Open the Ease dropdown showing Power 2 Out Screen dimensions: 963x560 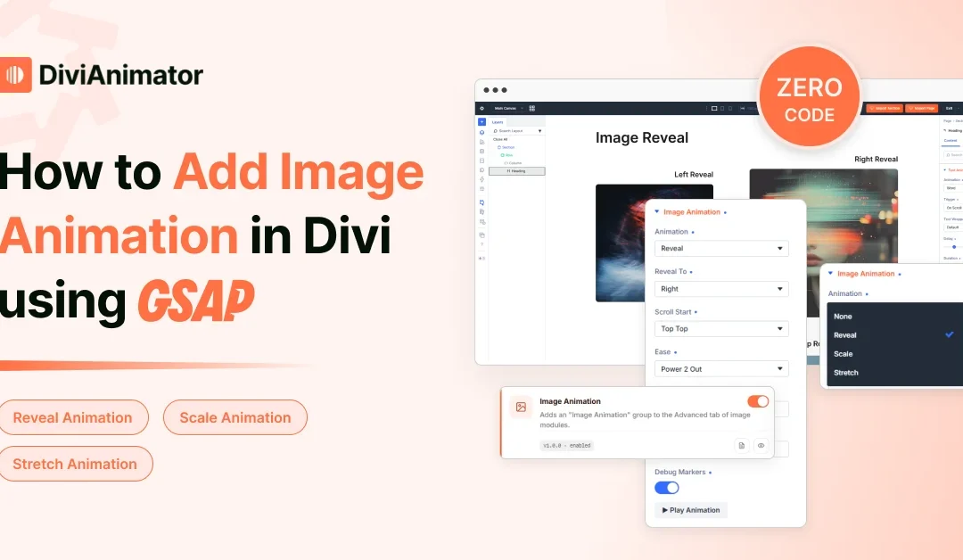(721, 369)
